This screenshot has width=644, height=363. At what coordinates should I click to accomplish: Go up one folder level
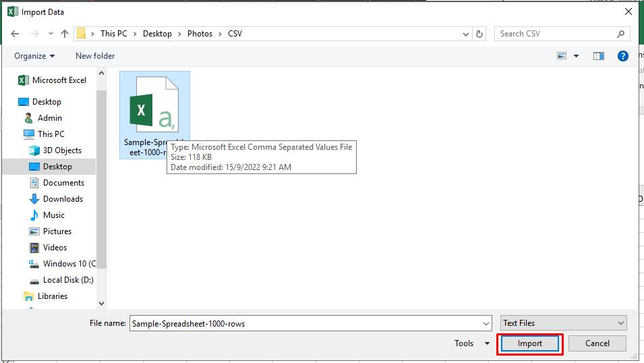click(65, 34)
